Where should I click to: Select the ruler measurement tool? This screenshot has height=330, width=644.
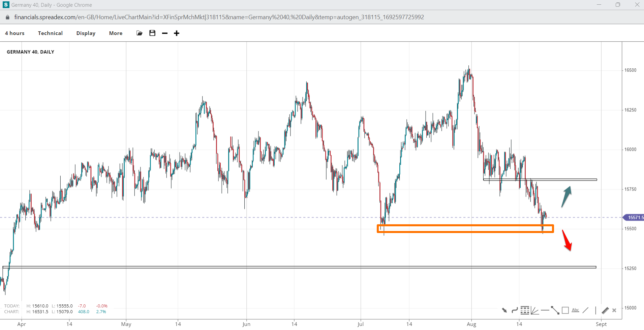(605, 310)
